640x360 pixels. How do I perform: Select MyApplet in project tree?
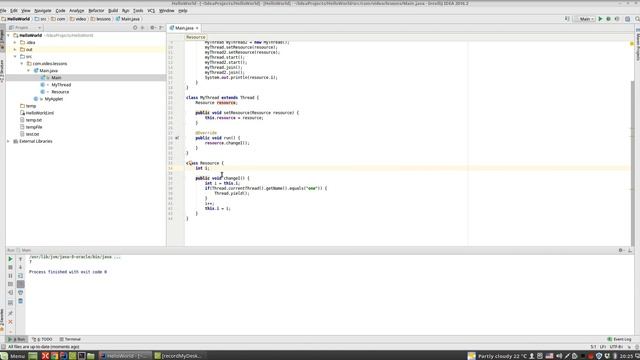point(53,99)
